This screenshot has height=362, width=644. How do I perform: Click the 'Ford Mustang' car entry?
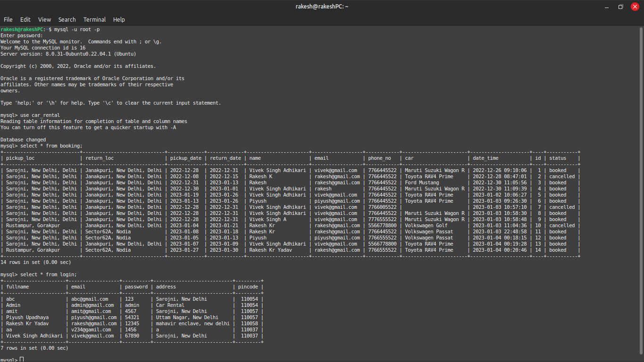pos(422,182)
